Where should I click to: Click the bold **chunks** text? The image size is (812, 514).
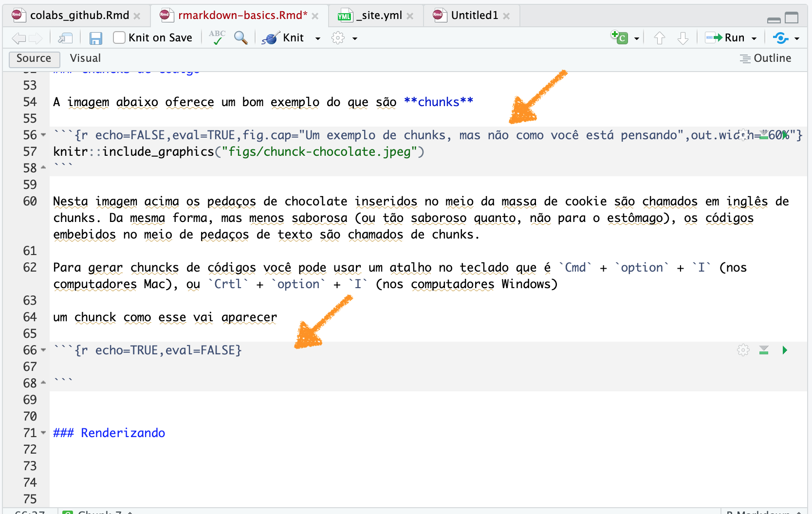tap(439, 102)
